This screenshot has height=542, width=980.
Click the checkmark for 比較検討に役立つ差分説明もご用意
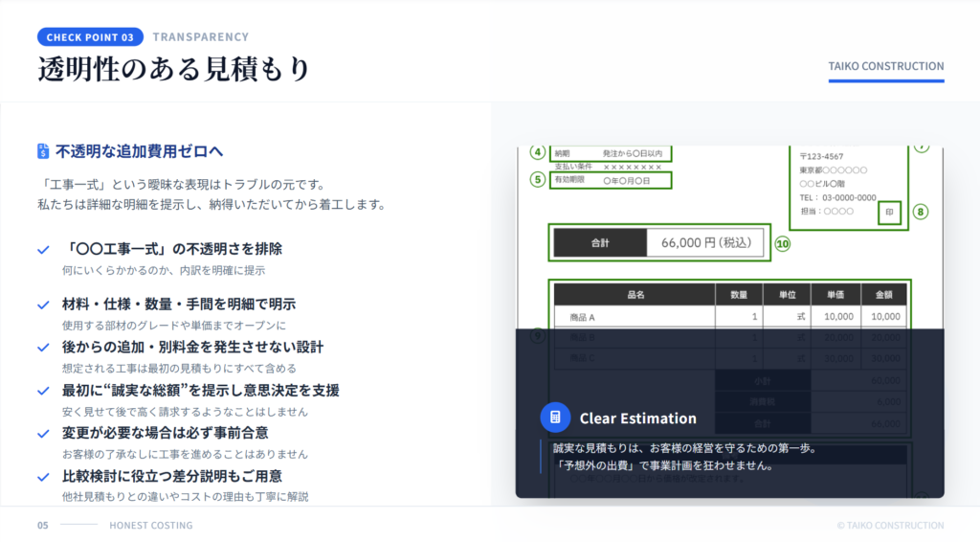point(43,476)
